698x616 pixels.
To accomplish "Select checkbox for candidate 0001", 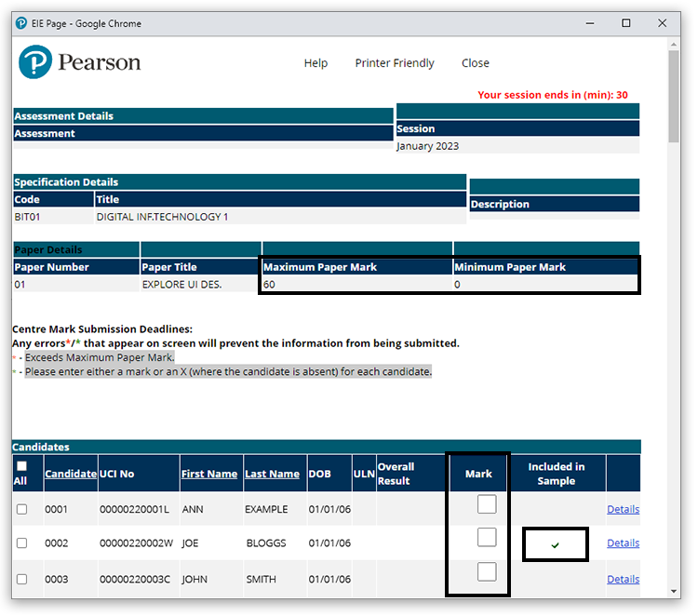I will point(22,510).
